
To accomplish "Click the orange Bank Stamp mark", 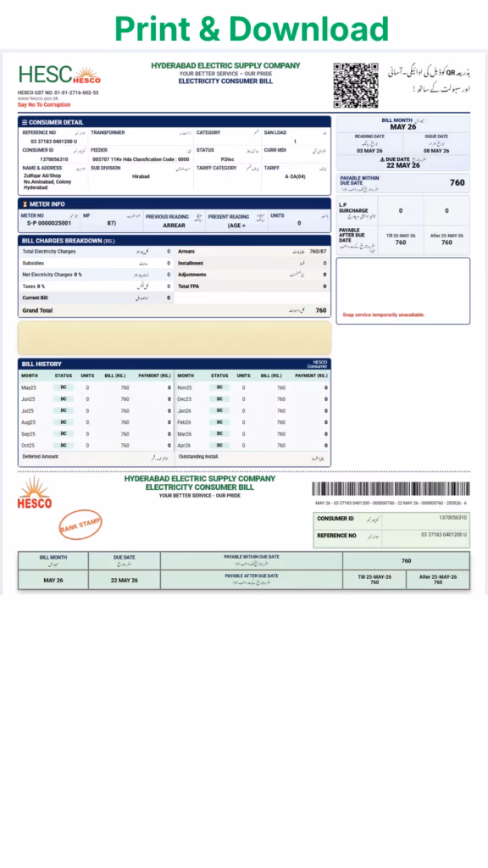I will (x=80, y=524).
